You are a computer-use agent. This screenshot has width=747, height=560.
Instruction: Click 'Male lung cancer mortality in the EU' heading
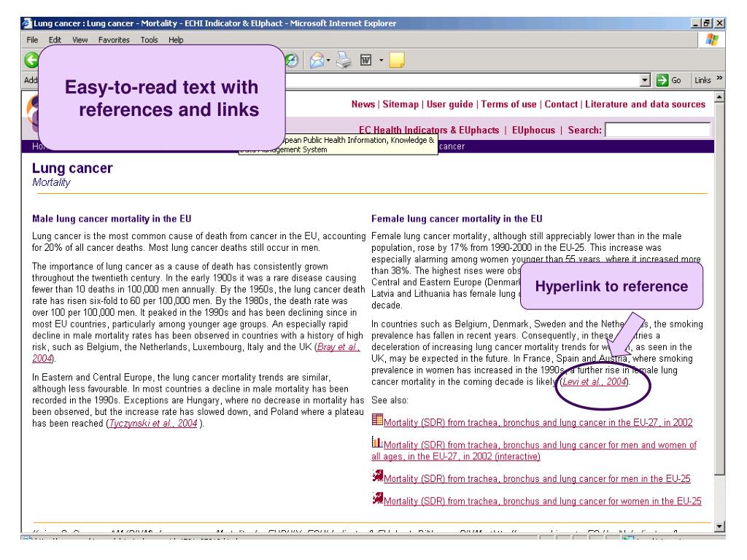coord(112,219)
